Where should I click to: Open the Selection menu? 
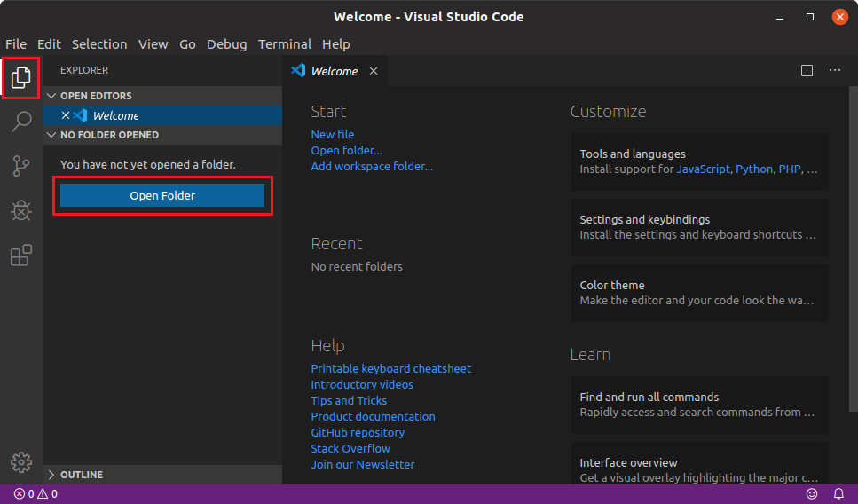tap(99, 44)
